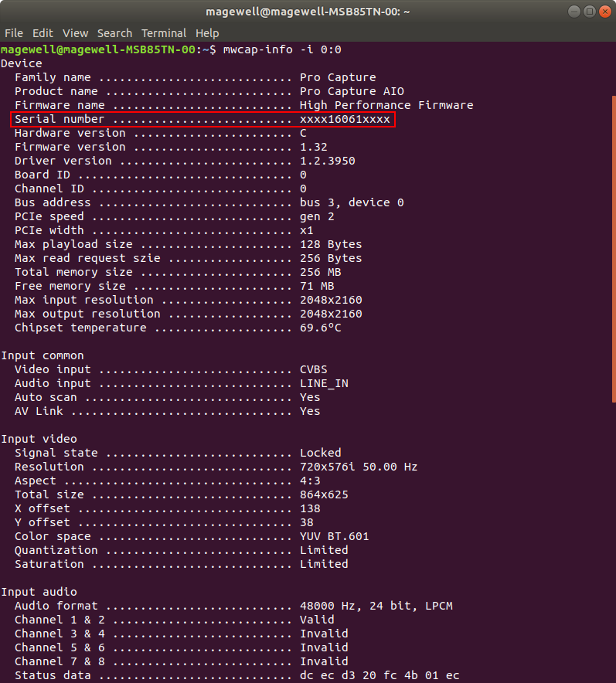This screenshot has width=616, height=683.
Task: Open the View menu
Action: (x=76, y=33)
